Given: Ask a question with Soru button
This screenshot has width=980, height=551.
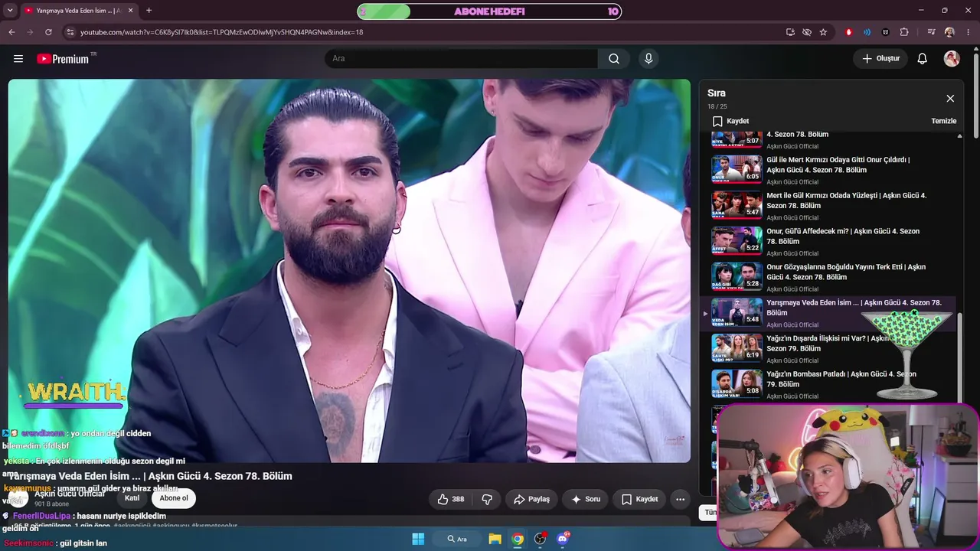Looking at the screenshot, I should click(x=586, y=499).
